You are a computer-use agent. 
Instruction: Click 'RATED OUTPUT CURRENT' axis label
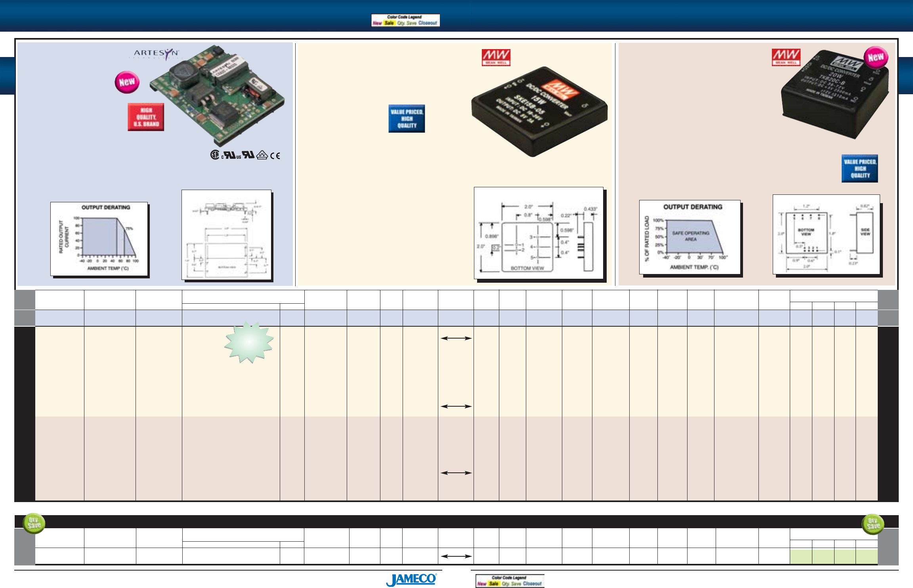click(x=63, y=237)
